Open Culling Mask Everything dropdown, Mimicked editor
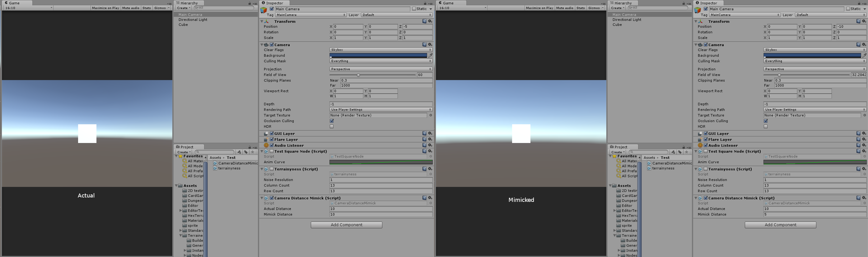Image resolution: width=868 pixels, height=257 pixels. tap(815, 61)
